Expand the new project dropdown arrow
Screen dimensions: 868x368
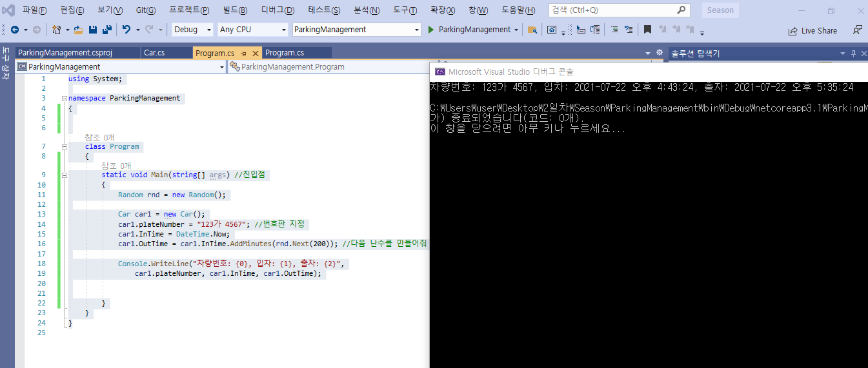67,30
